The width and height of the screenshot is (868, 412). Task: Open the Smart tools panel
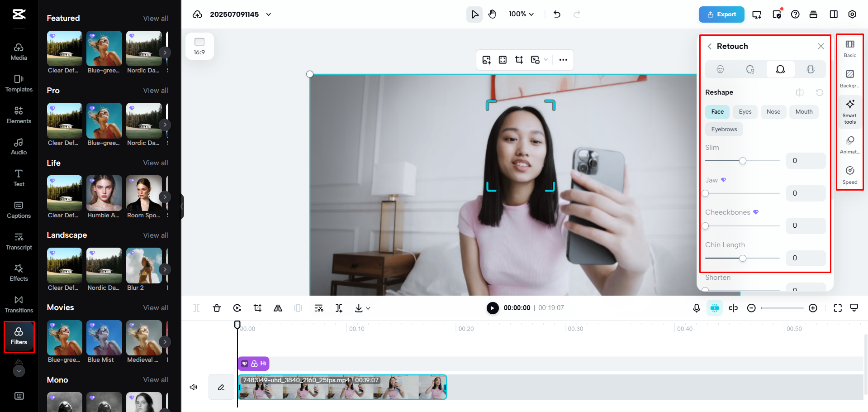849,111
